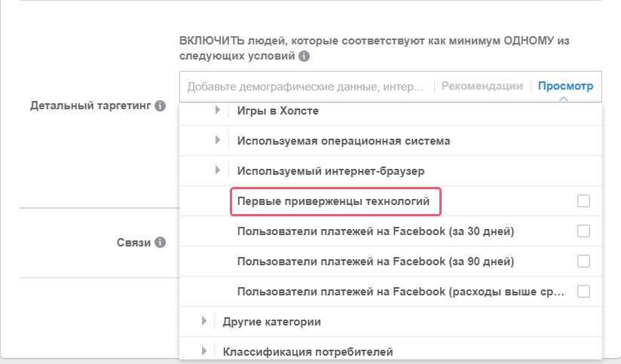This screenshot has width=621, height=364.
Task: Click info icon next to Детальный таргетинг
Action: point(160,106)
